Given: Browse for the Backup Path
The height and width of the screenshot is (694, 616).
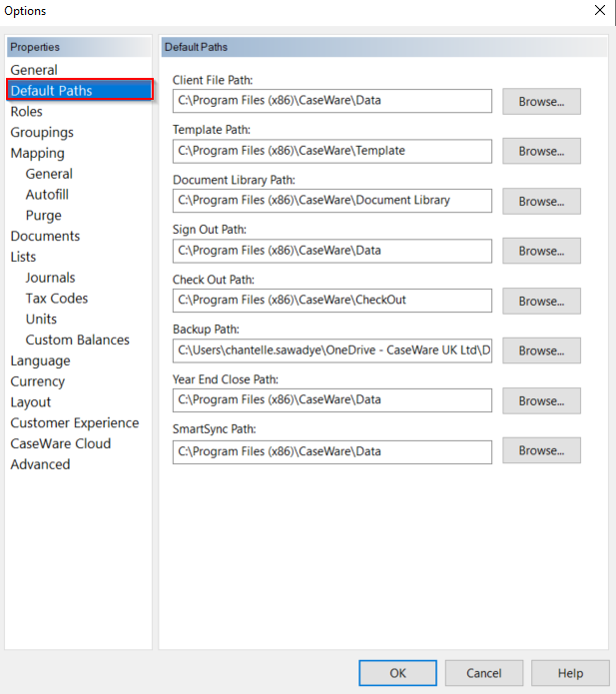Looking at the screenshot, I should [541, 350].
